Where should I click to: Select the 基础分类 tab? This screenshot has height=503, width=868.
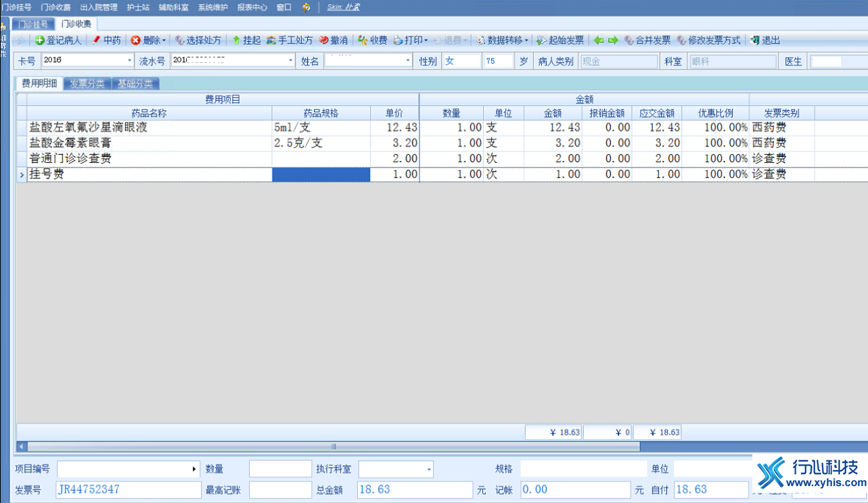click(x=135, y=84)
